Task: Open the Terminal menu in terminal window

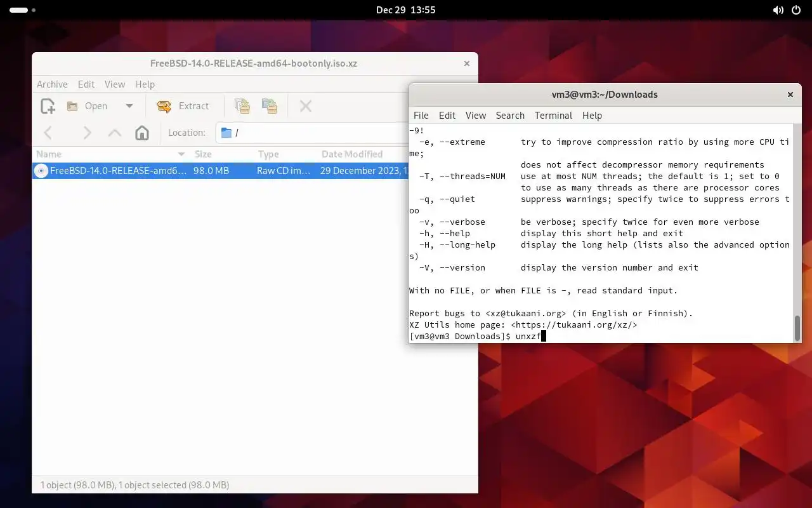Action: tap(553, 116)
